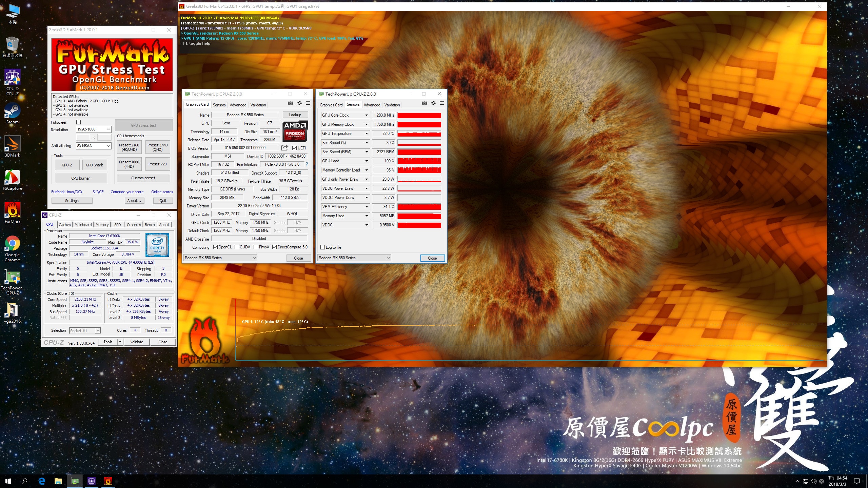Viewport: 868px width, 488px height.
Task: Open the taskbar search magnifier
Action: coord(24,481)
